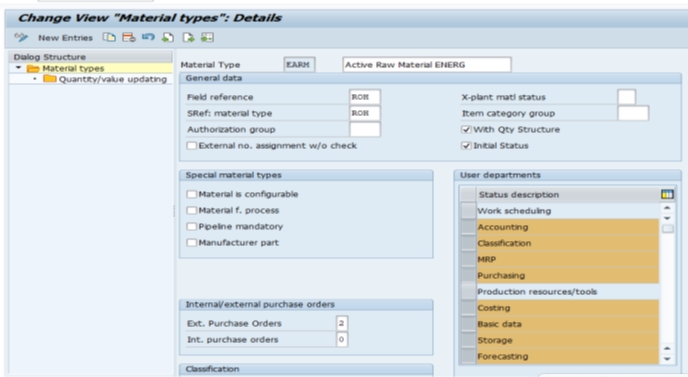Click the MRP department text

coord(487,259)
